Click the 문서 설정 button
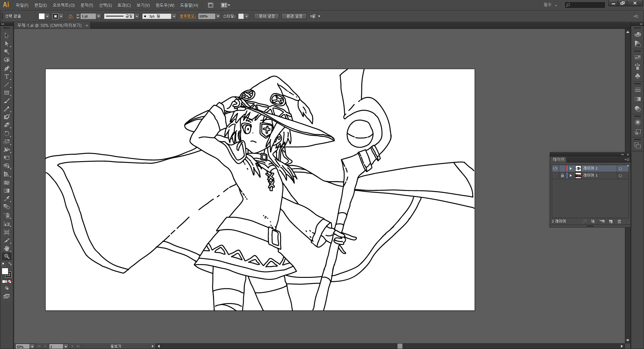Image resolution: width=644 pixels, height=349 pixels. [x=267, y=16]
